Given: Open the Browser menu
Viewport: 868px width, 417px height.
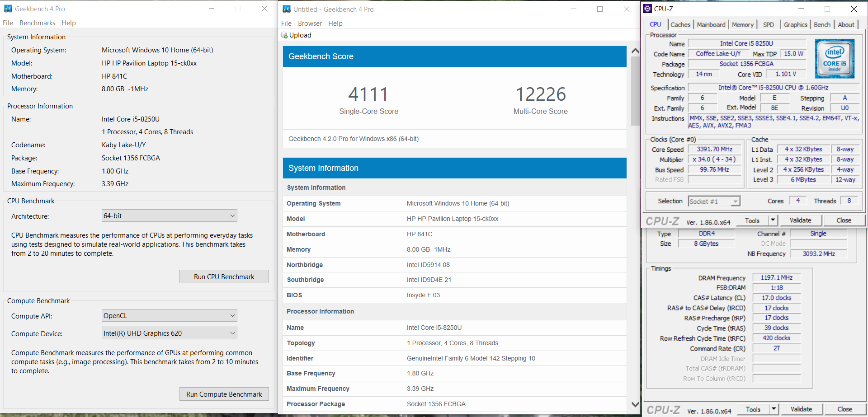Looking at the screenshot, I should pos(310,23).
